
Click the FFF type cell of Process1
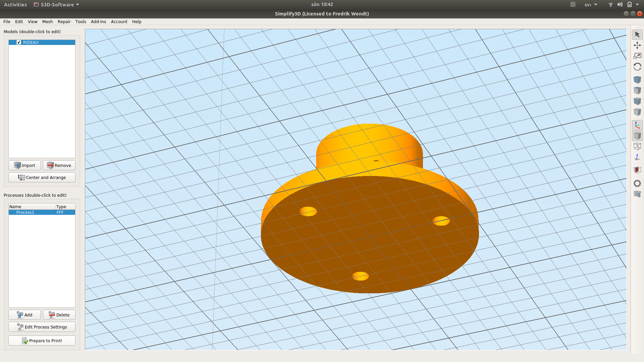coord(60,213)
